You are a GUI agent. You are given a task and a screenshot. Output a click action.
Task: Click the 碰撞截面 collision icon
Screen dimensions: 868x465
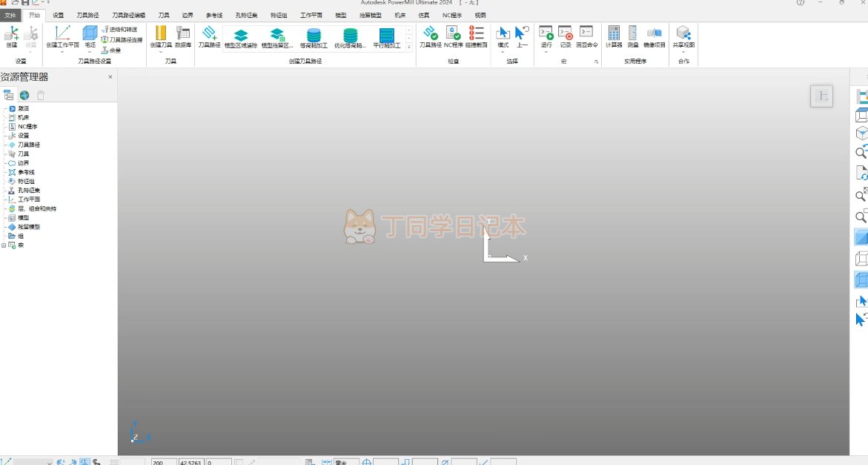click(477, 36)
